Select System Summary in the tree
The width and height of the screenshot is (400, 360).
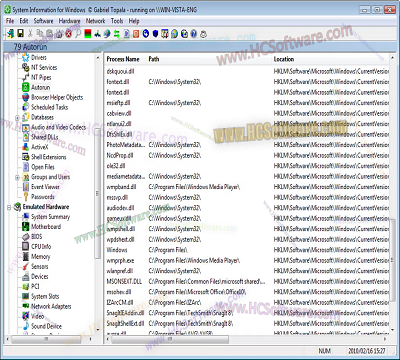click(50, 217)
